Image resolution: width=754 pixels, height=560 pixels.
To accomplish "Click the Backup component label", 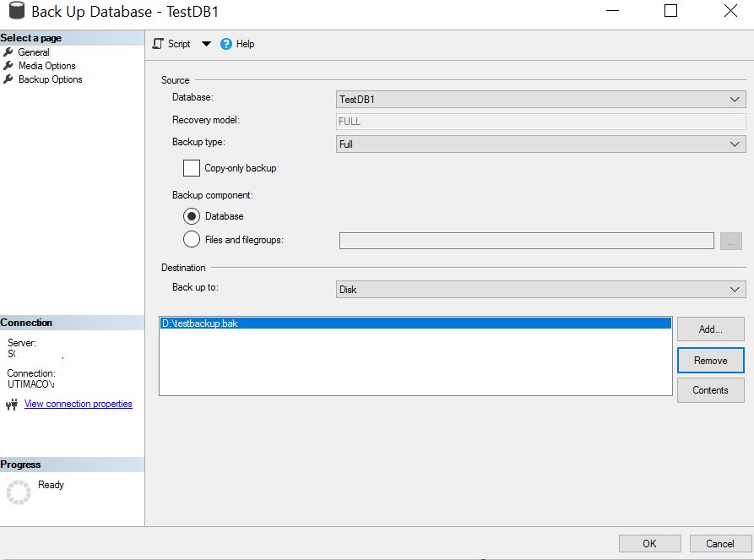I will coord(213,195).
